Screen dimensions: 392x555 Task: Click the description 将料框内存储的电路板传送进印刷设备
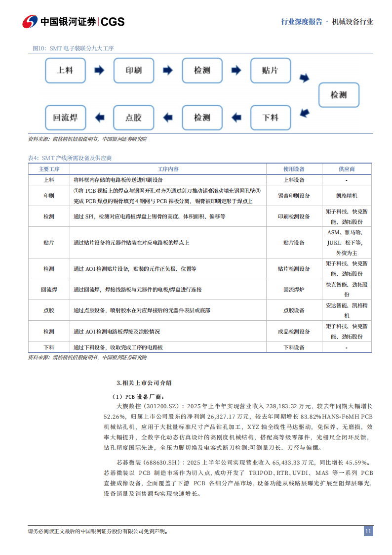pos(118,180)
